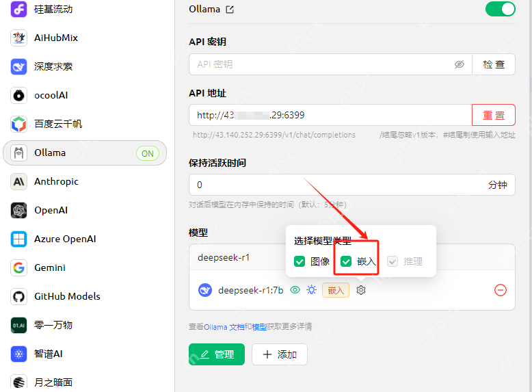This screenshot has width=532, height=392.
Task: Click the Ollama llama icon in sidebar
Action: [x=18, y=153]
